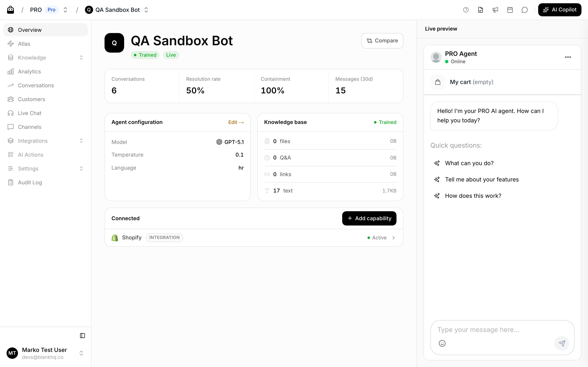This screenshot has height=367, width=588.
Task: Send message with paper plane icon
Action: point(562,343)
